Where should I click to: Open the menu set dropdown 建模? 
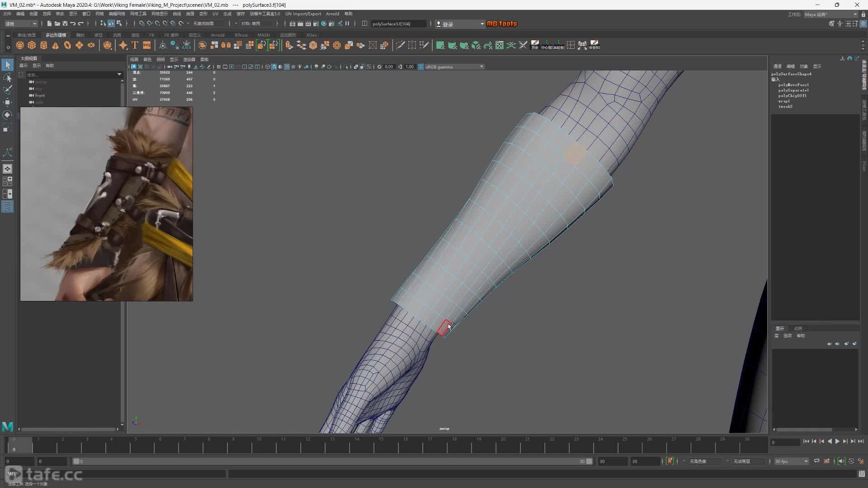pos(21,23)
